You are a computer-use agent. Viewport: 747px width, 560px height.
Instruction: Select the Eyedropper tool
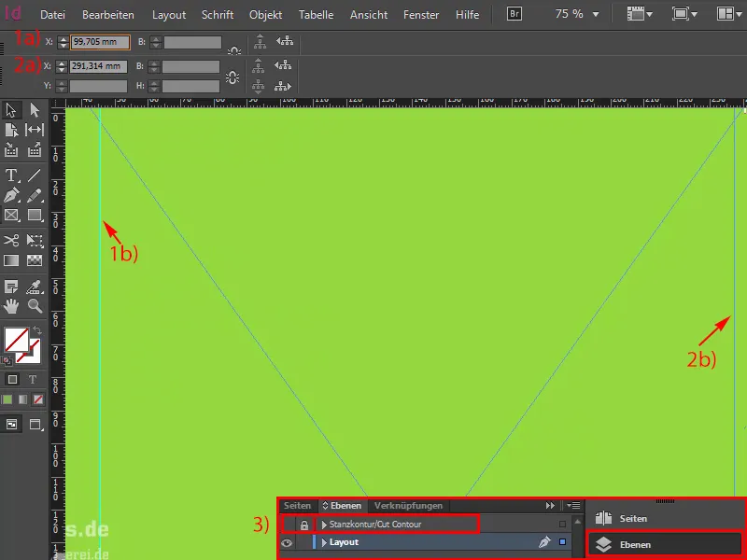[x=35, y=287]
